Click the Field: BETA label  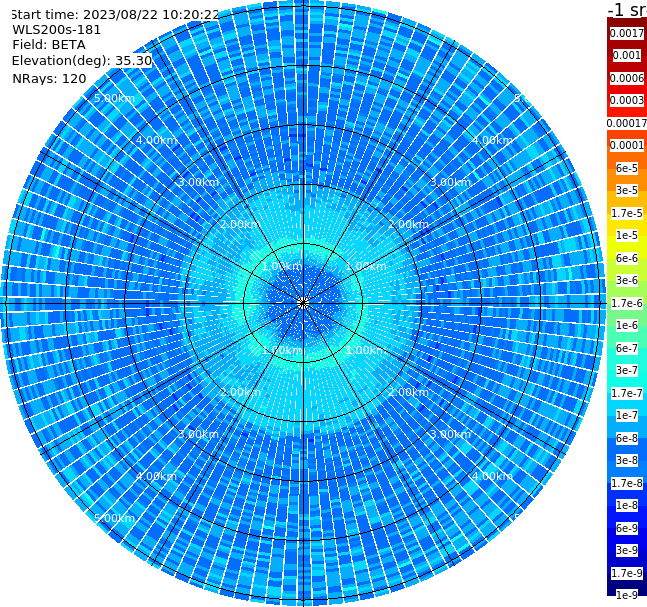[49, 45]
